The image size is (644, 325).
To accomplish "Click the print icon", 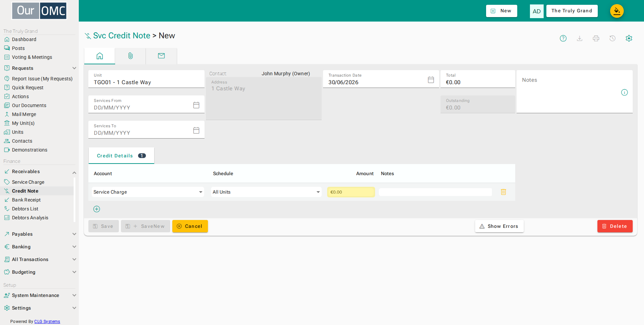I will [596, 38].
